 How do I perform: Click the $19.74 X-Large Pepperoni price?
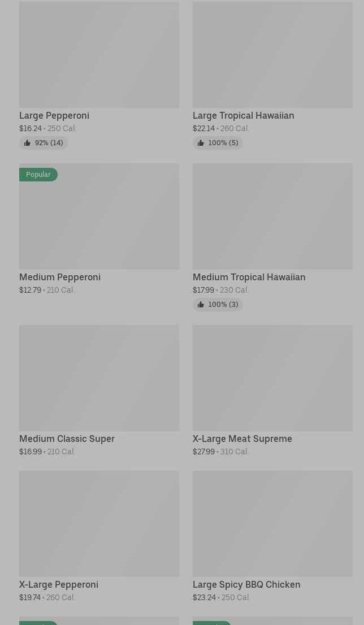(x=30, y=597)
